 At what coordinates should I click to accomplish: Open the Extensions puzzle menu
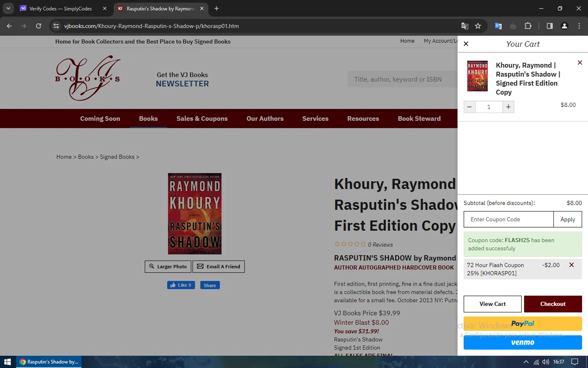coord(528,26)
